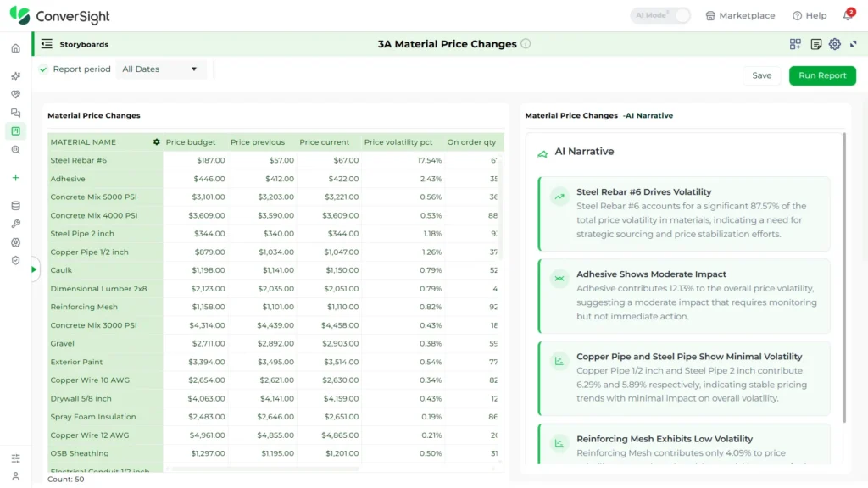
Task: Open the sparkle AI insights sidebar icon
Action: coord(15,75)
